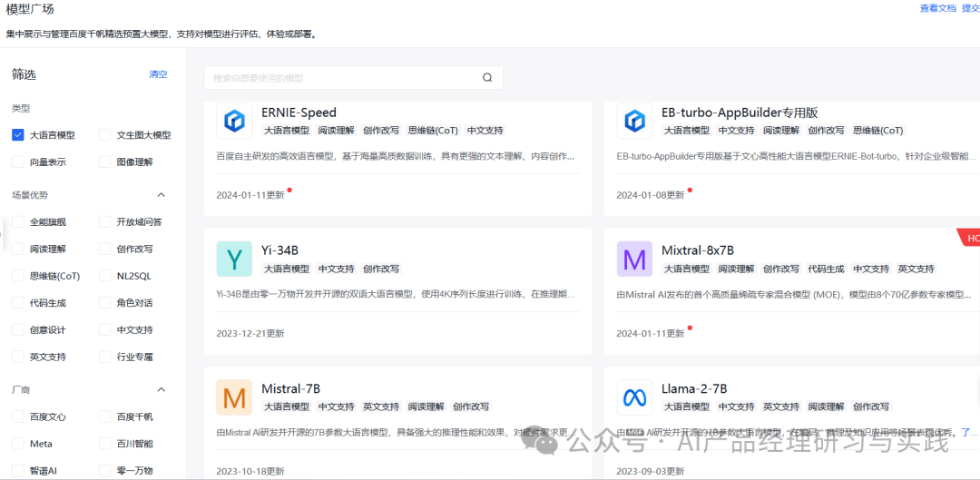Open the Mistral-7B model title

(290, 388)
